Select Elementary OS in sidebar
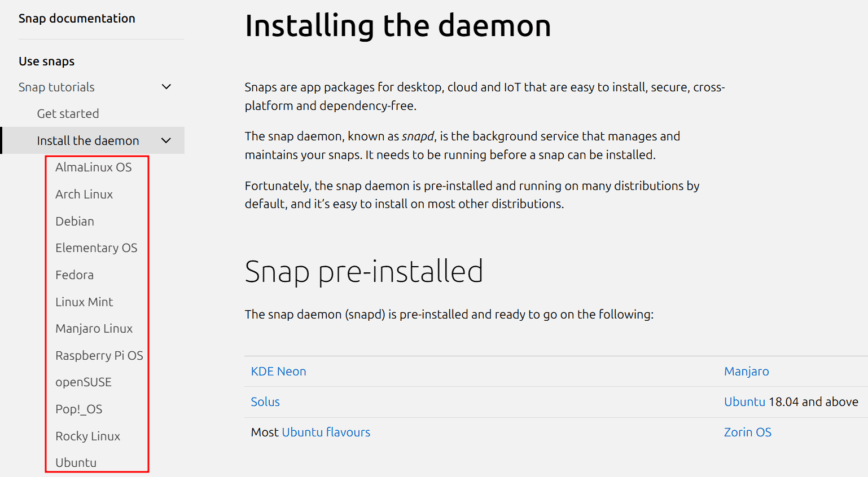The height and width of the screenshot is (477, 868). (x=96, y=248)
